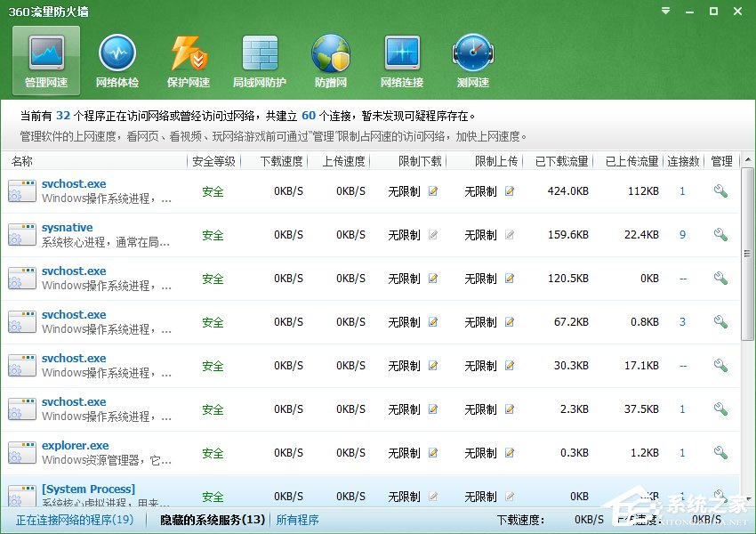Click the explorer.exe program icon
The image size is (756, 534).
[21, 453]
